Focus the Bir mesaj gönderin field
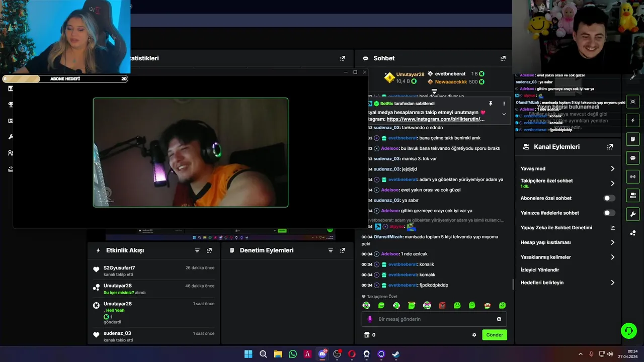The image size is (644, 362). tap(434, 319)
